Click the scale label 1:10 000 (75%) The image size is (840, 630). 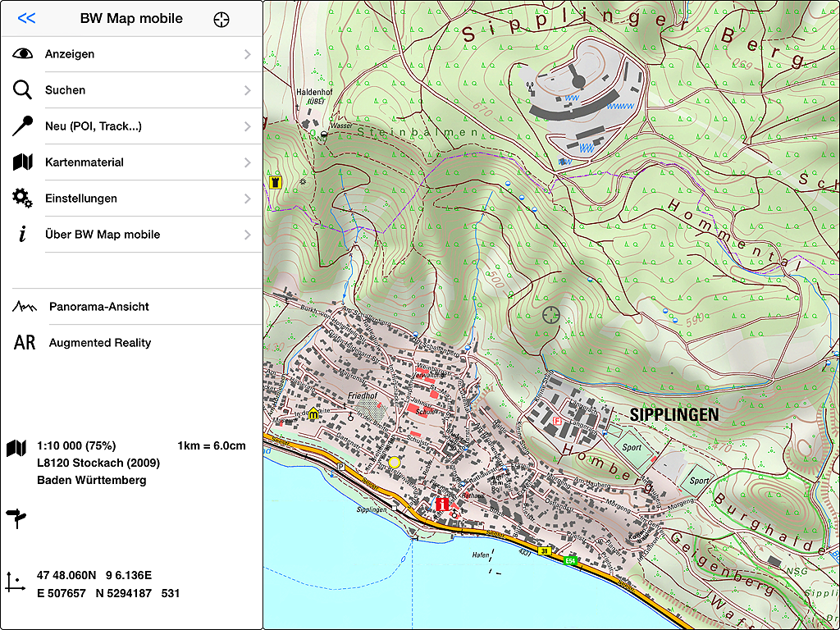click(77, 445)
